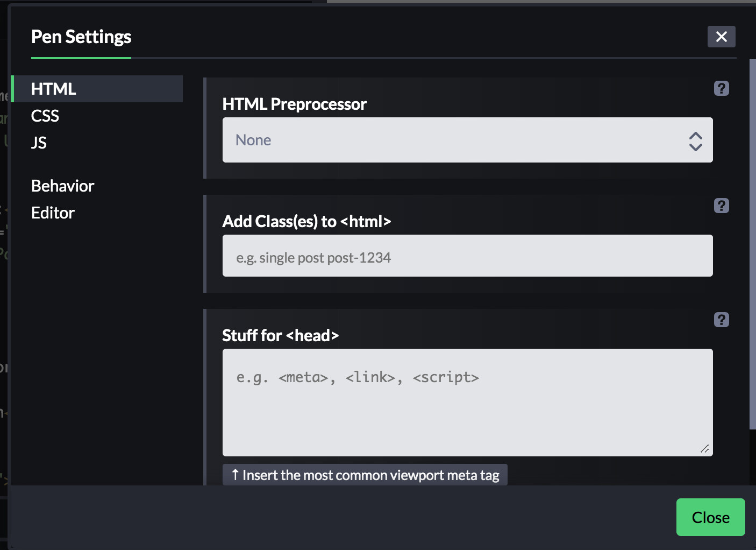Image resolution: width=756 pixels, height=550 pixels.
Task: Open the Behavior settings tab
Action: coord(63,186)
